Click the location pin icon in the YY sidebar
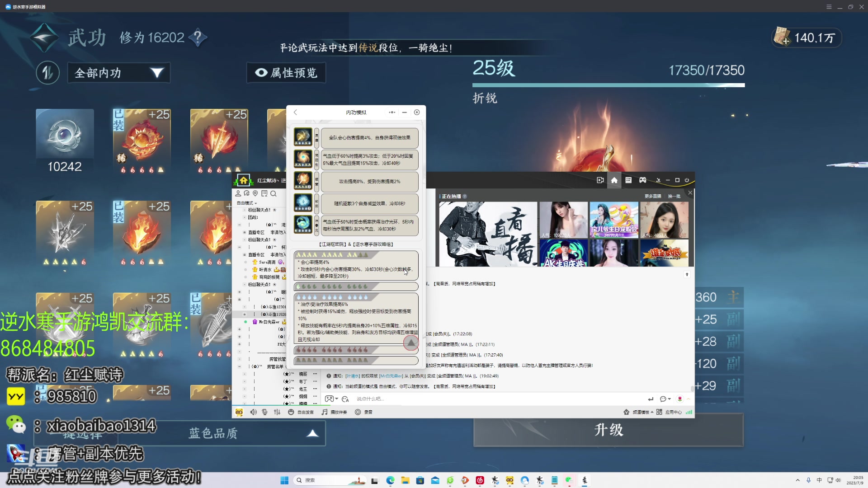Viewport: 868px width, 488px height. (x=255, y=193)
